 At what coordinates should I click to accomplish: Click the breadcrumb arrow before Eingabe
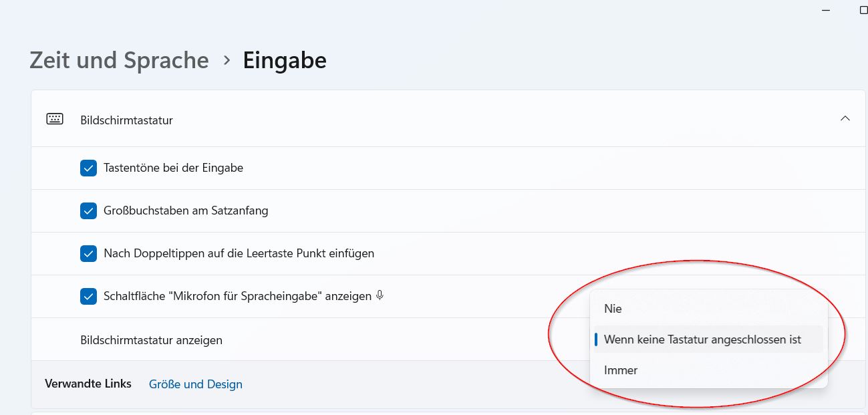(227, 60)
